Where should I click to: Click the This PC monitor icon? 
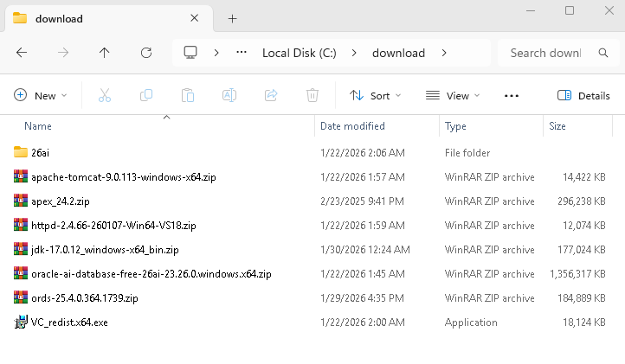[190, 53]
